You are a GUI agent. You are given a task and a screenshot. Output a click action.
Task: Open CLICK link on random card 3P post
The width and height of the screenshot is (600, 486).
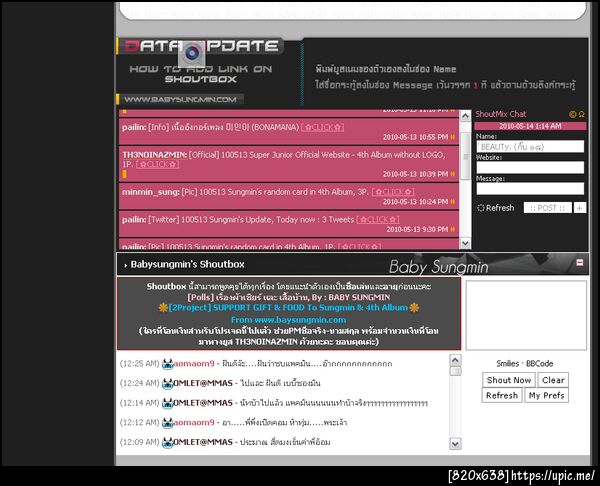click(x=393, y=192)
